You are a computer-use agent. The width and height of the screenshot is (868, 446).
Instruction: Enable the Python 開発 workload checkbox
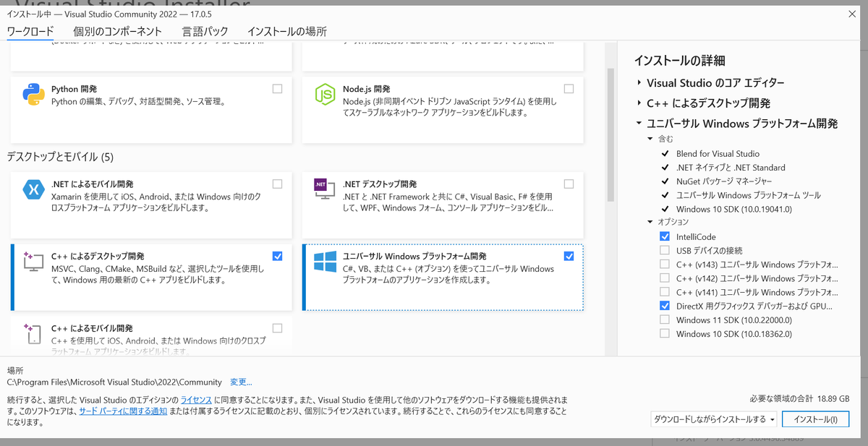tap(278, 89)
